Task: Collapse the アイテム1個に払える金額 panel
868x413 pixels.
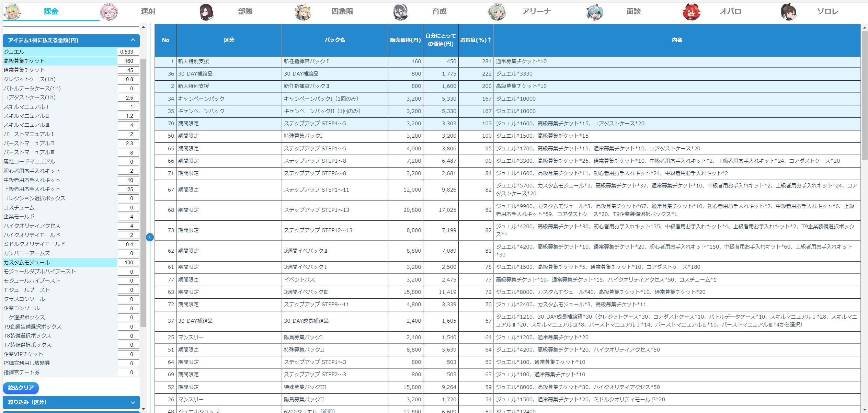Action: click(133, 40)
